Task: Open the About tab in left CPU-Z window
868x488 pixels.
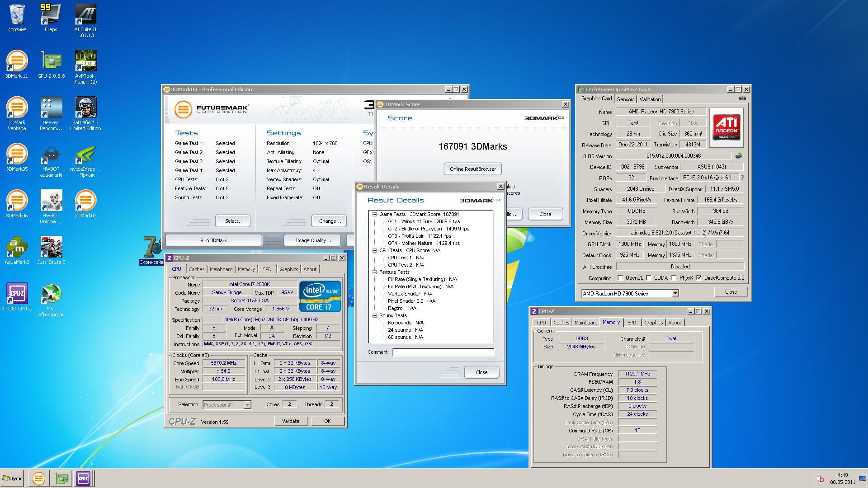Action: (x=310, y=269)
